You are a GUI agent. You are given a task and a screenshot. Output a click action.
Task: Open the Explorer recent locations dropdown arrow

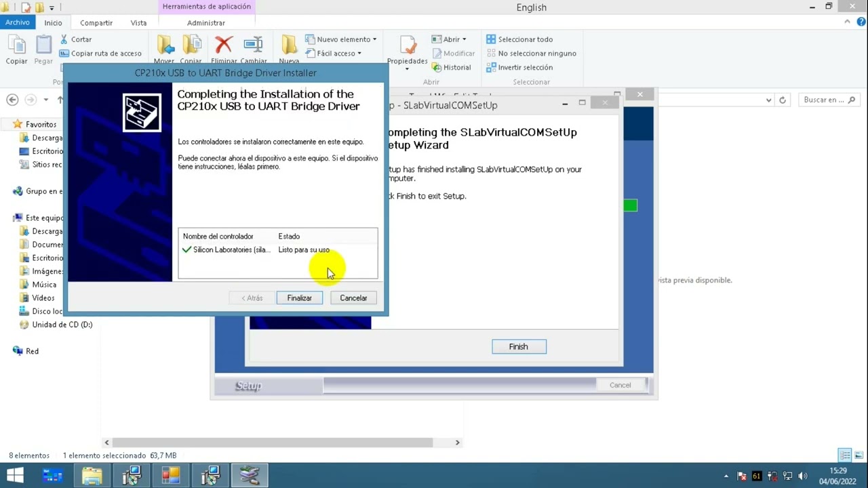pyautogui.click(x=46, y=100)
